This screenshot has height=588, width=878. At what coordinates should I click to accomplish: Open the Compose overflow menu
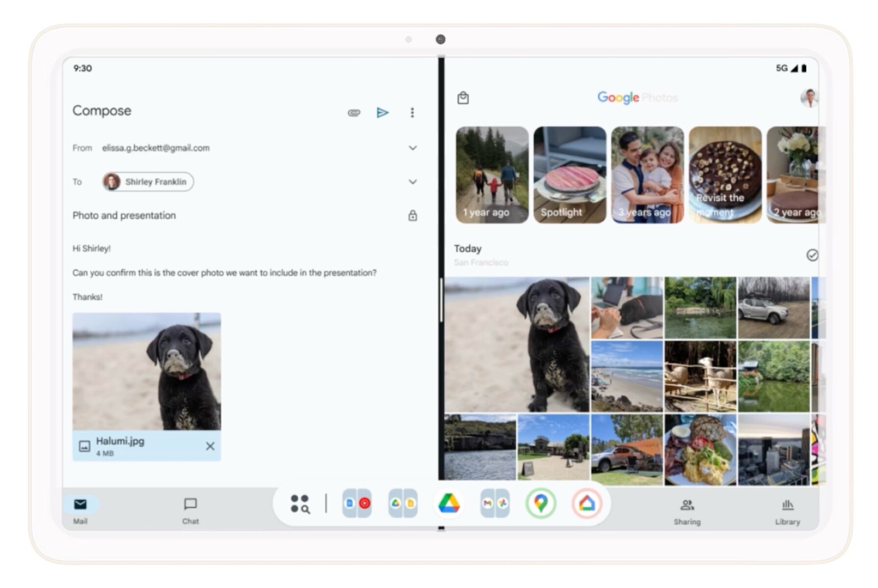coord(412,113)
